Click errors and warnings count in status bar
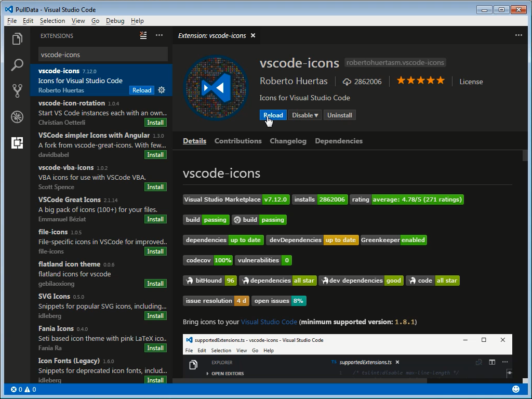 click(x=23, y=390)
